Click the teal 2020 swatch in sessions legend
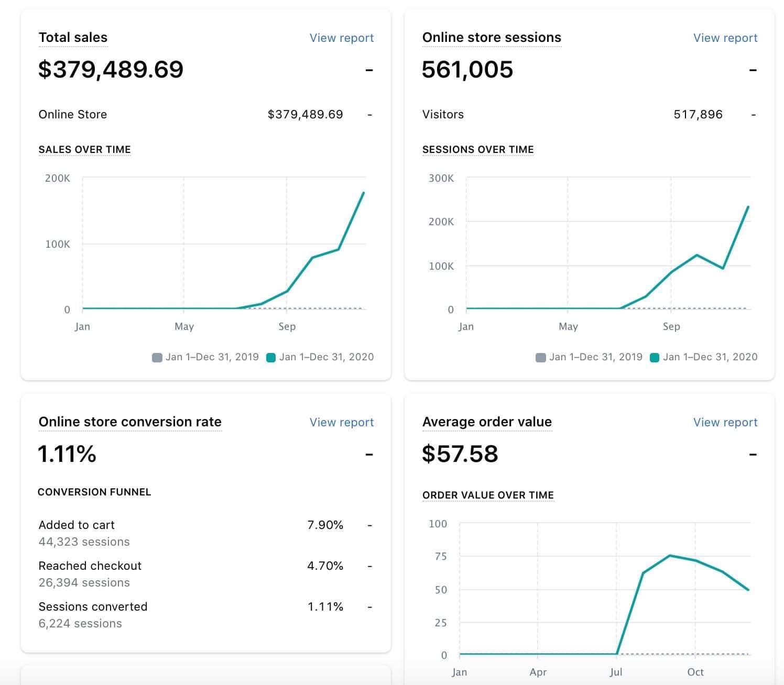The height and width of the screenshot is (685, 784). 655,358
